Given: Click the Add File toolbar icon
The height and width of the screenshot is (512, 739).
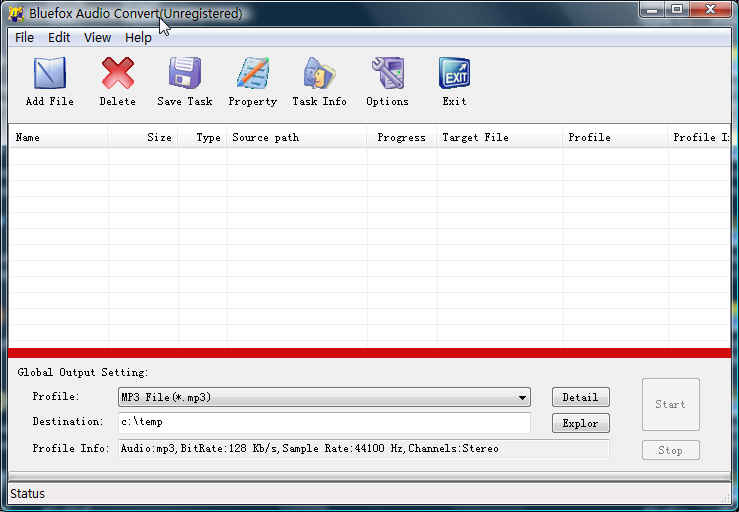Looking at the screenshot, I should pyautogui.click(x=49, y=73).
